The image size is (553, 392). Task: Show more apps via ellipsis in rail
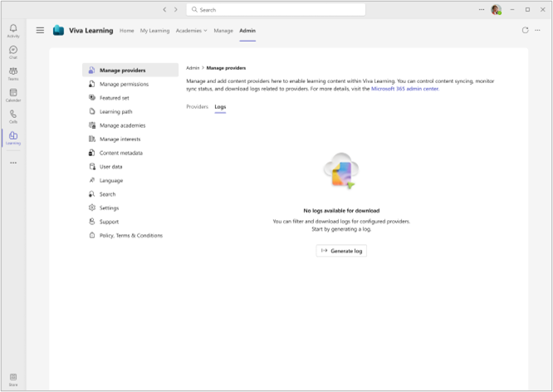13,163
